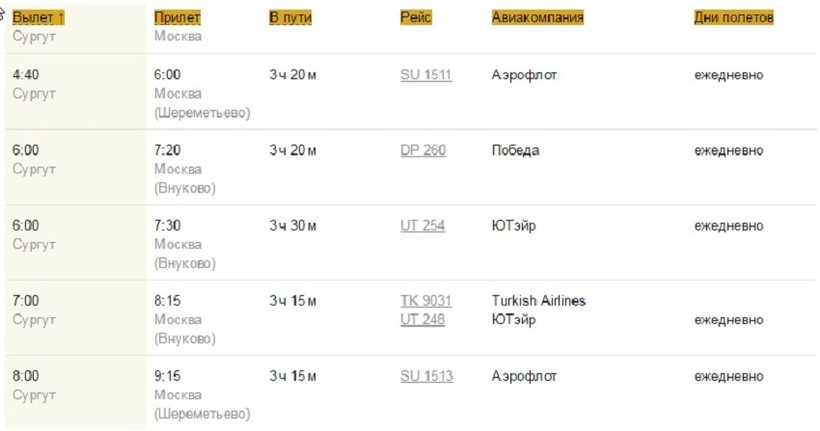
Task: Select flight UT 254 link
Action: [x=422, y=226]
